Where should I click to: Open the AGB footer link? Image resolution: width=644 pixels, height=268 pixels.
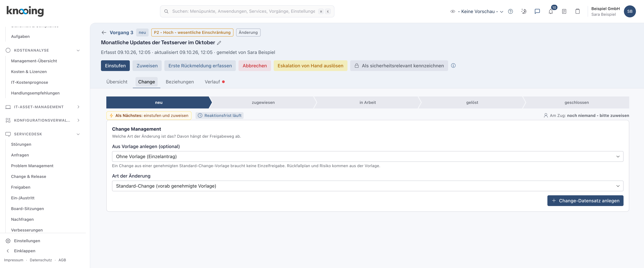[62, 260]
